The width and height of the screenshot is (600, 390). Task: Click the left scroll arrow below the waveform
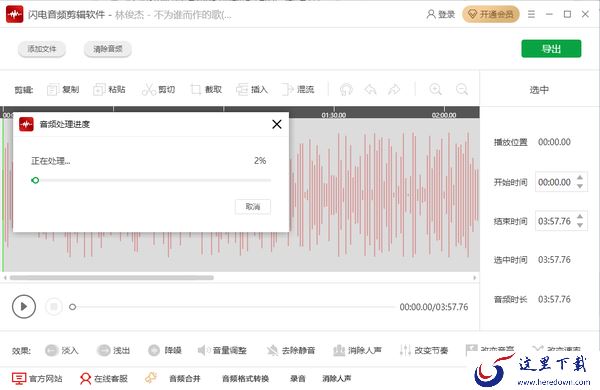point(5,277)
